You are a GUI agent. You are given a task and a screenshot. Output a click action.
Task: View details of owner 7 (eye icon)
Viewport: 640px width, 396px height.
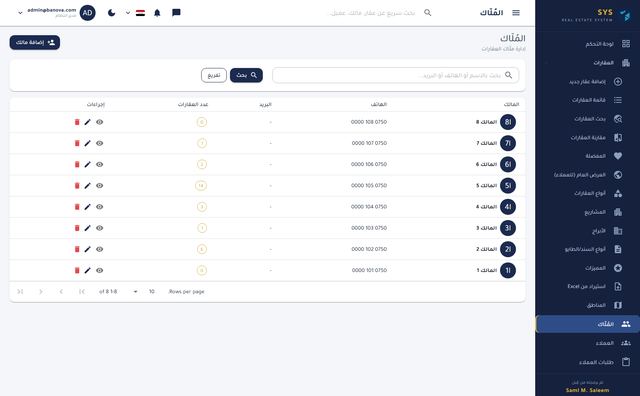(100, 143)
